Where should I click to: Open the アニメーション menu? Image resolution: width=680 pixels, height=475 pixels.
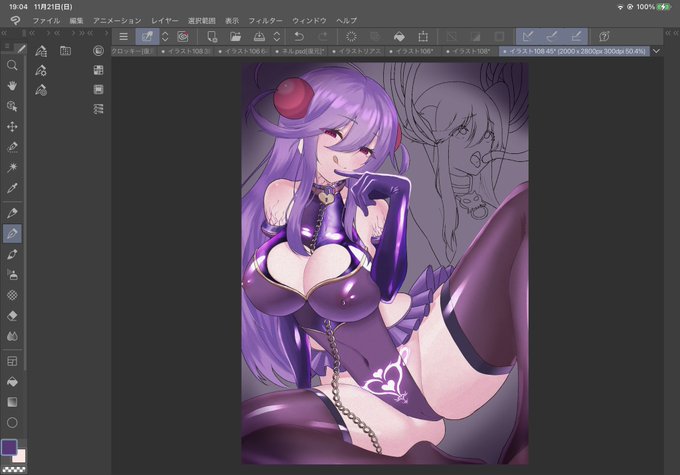117,20
